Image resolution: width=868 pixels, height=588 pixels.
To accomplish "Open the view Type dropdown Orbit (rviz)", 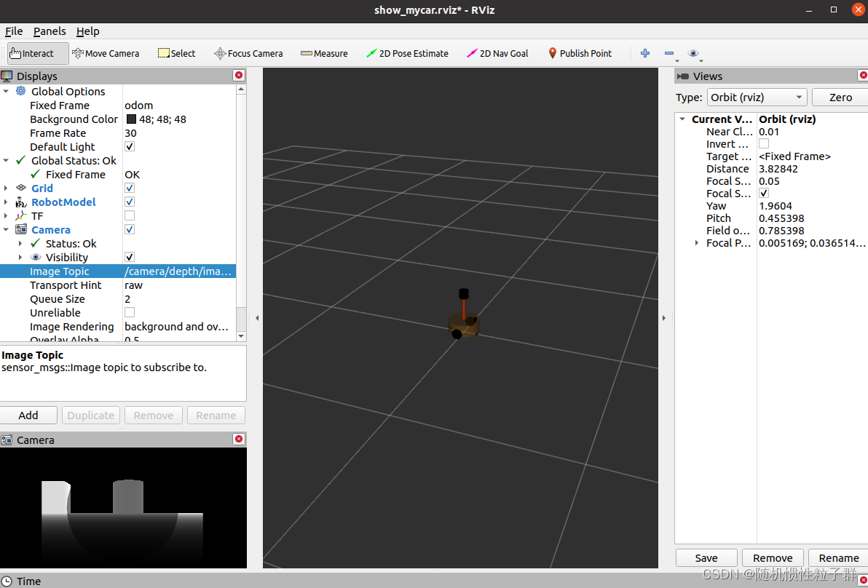I will tap(757, 98).
